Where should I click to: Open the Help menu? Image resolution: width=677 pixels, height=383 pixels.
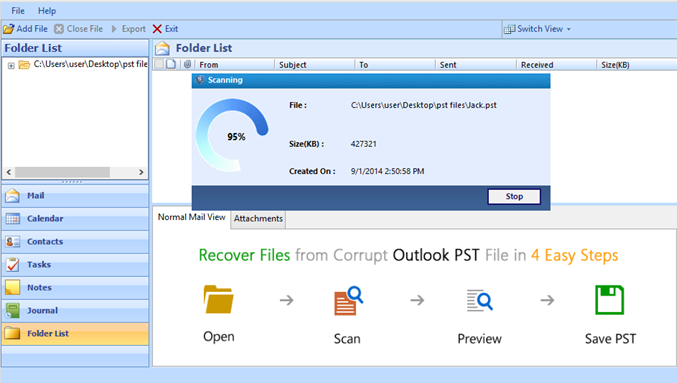point(47,11)
